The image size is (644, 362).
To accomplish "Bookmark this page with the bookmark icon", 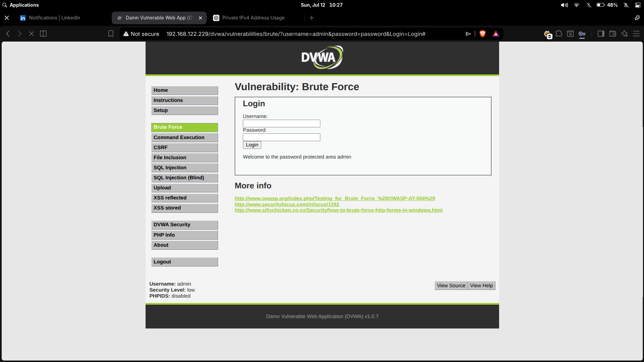I will coord(111,34).
